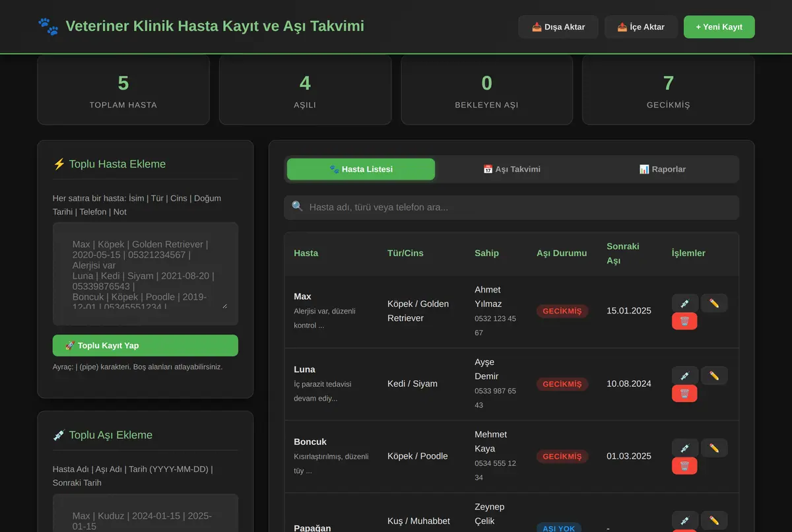Edit Luna's record with the pencil icon
The height and width of the screenshot is (532, 792).
coord(714,376)
